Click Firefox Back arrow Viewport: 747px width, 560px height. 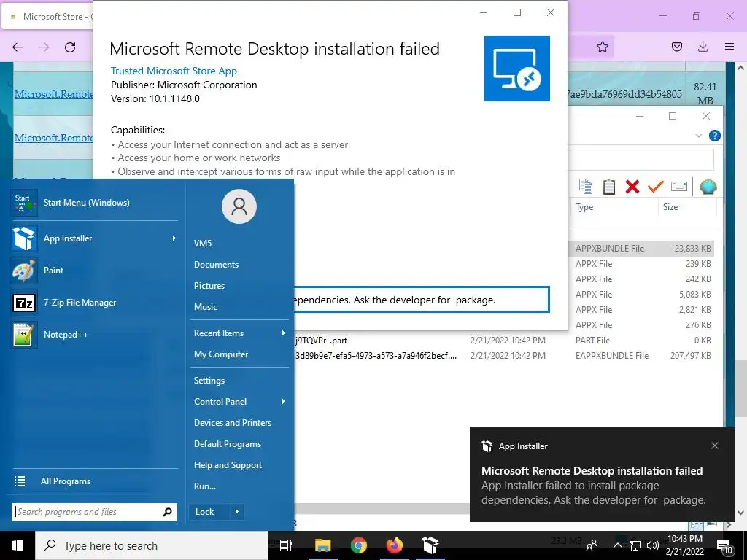[x=18, y=47]
